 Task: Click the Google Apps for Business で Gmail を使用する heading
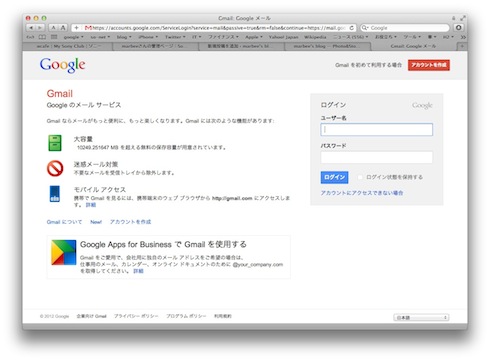click(x=163, y=245)
